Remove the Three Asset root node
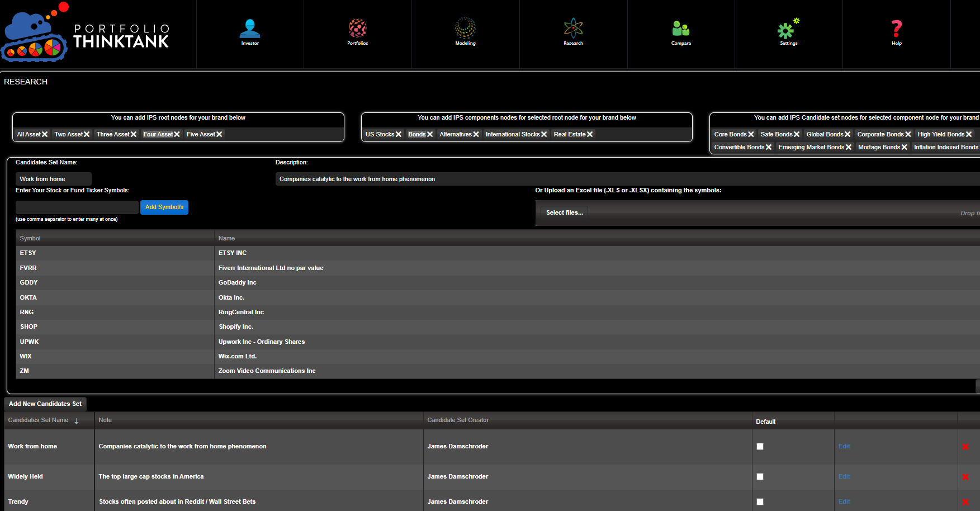 coord(134,134)
